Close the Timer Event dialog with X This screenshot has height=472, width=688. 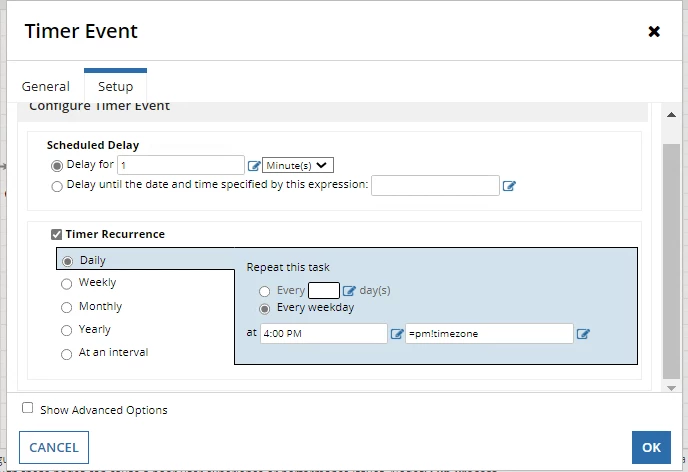point(654,32)
